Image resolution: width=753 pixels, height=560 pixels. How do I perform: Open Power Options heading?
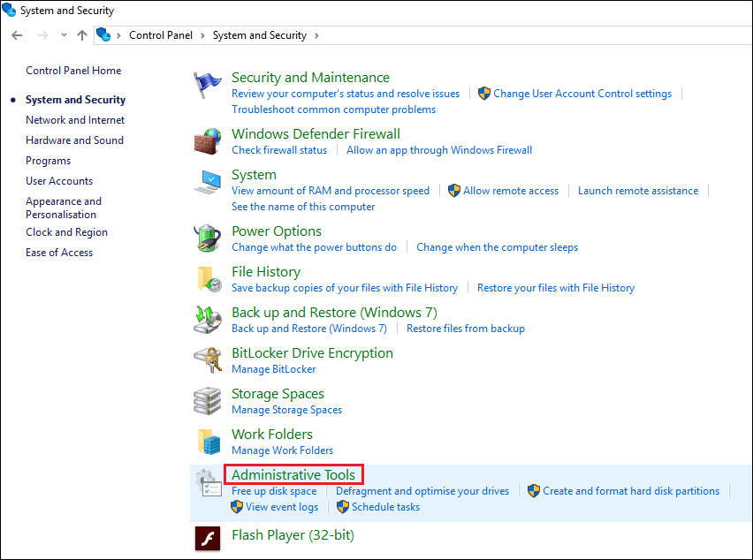tap(276, 231)
